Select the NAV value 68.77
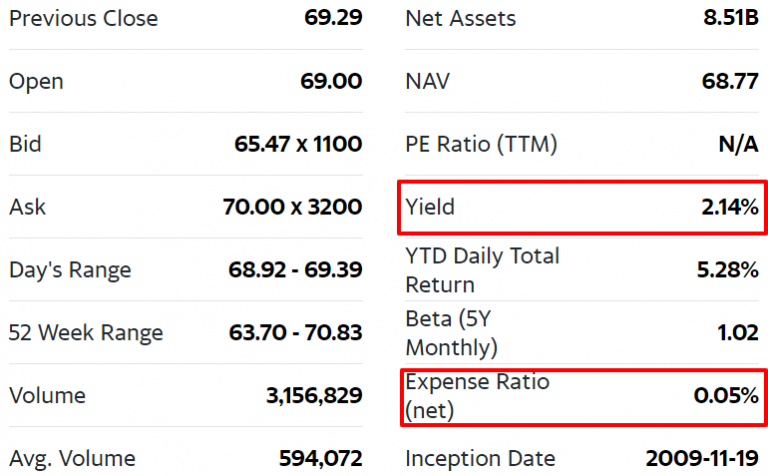Screen dimensions: 768x476 [x=729, y=81]
